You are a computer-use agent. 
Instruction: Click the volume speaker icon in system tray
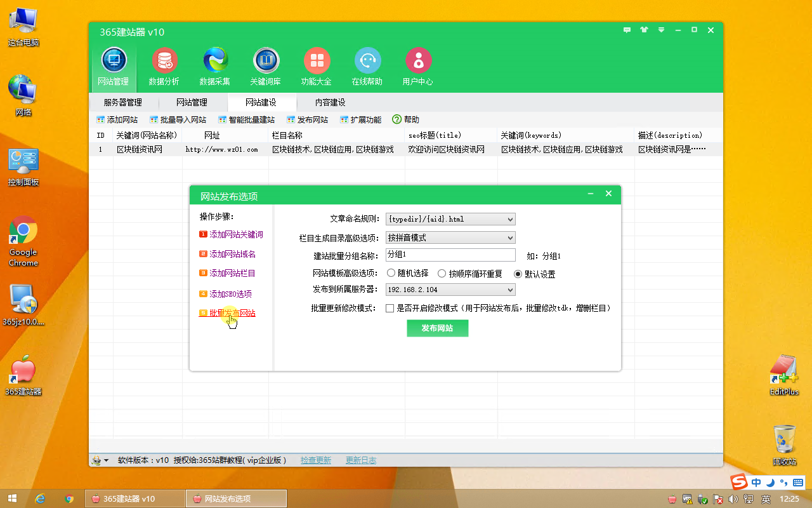[734, 499]
